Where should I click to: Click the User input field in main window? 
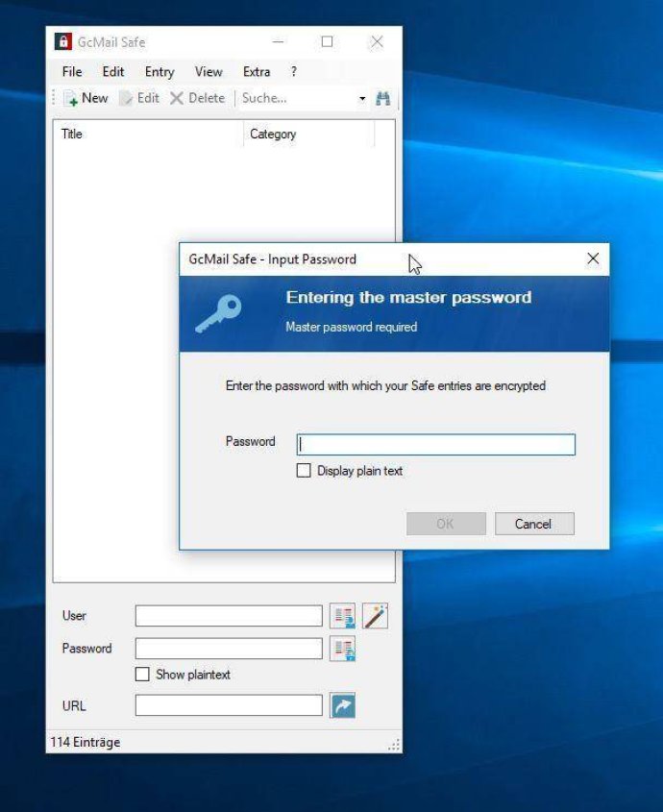click(x=229, y=616)
